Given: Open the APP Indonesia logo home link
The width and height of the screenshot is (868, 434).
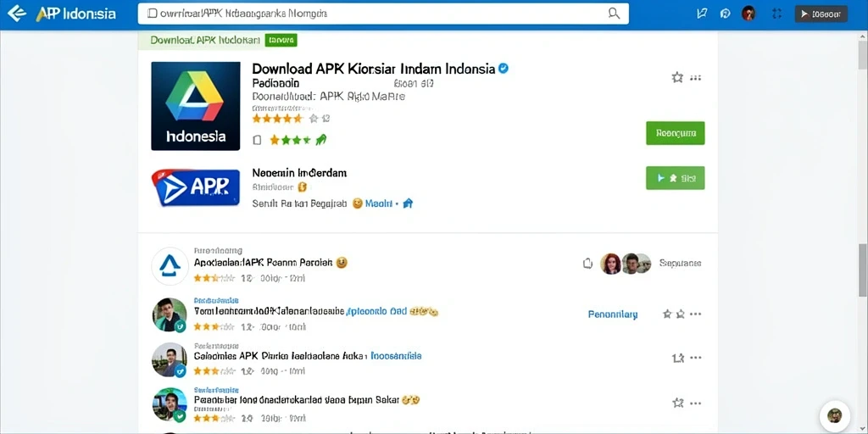Looking at the screenshot, I should click(76, 14).
